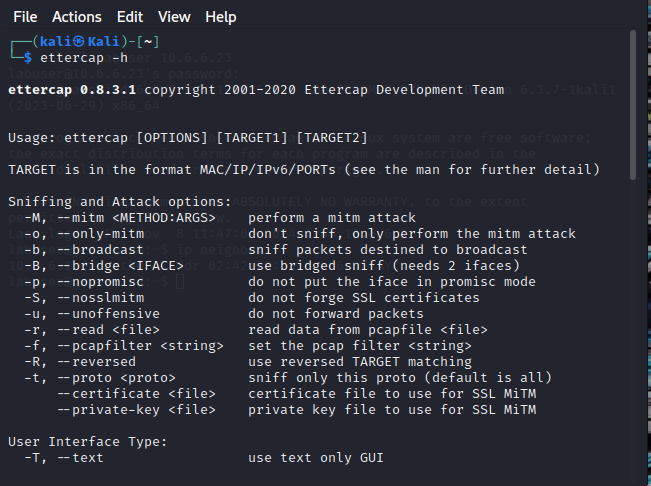Open the Edit menu

pos(130,17)
